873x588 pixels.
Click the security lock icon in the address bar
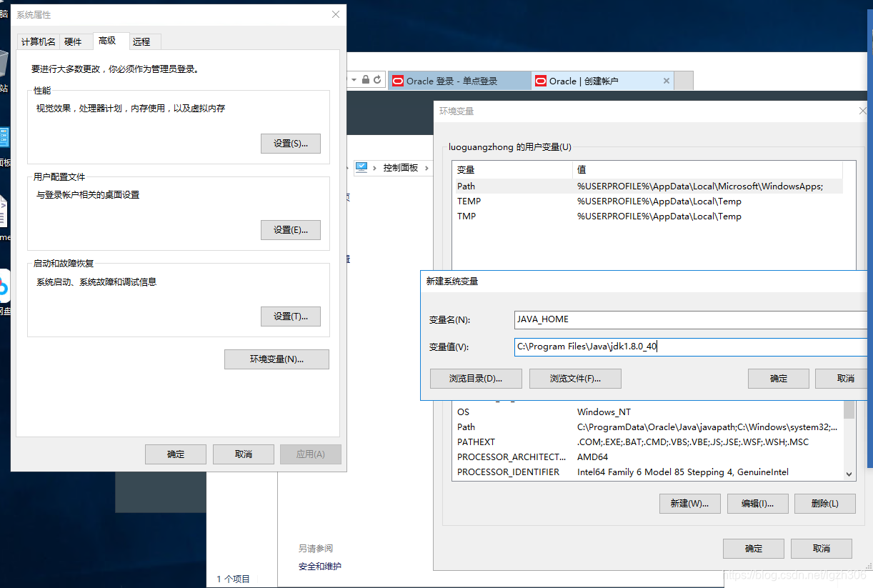(x=365, y=79)
